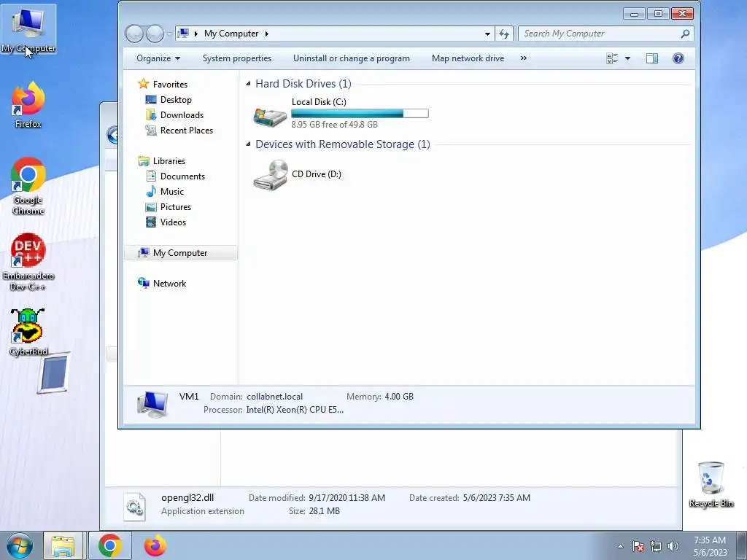Click the volume speaker tray icon
This screenshot has height=560, width=747.
(673, 547)
